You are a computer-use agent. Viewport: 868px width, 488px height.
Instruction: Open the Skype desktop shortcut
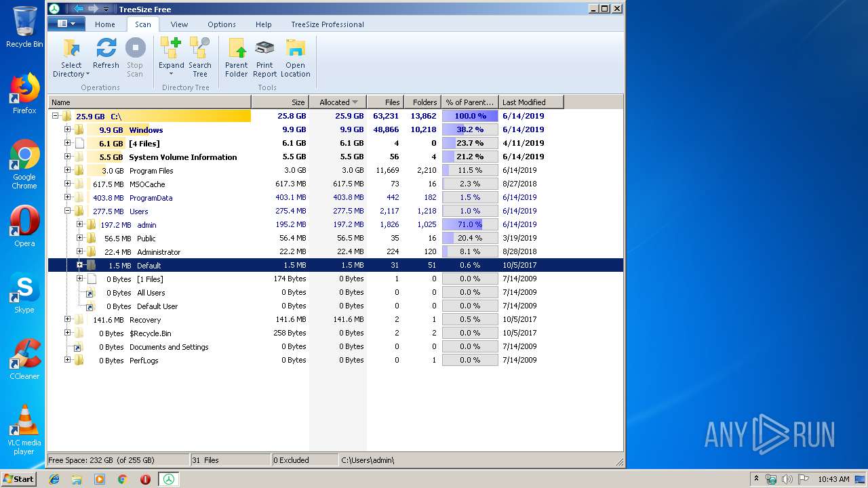24,293
